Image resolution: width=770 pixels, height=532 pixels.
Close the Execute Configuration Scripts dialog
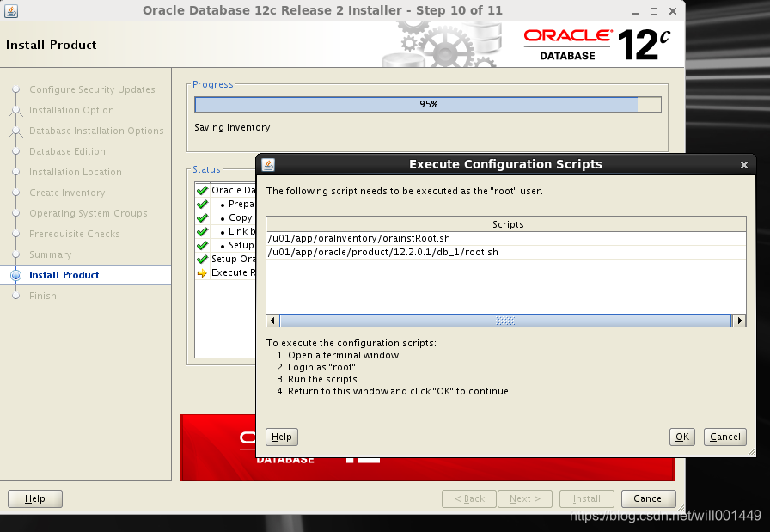(x=744, y=165)
